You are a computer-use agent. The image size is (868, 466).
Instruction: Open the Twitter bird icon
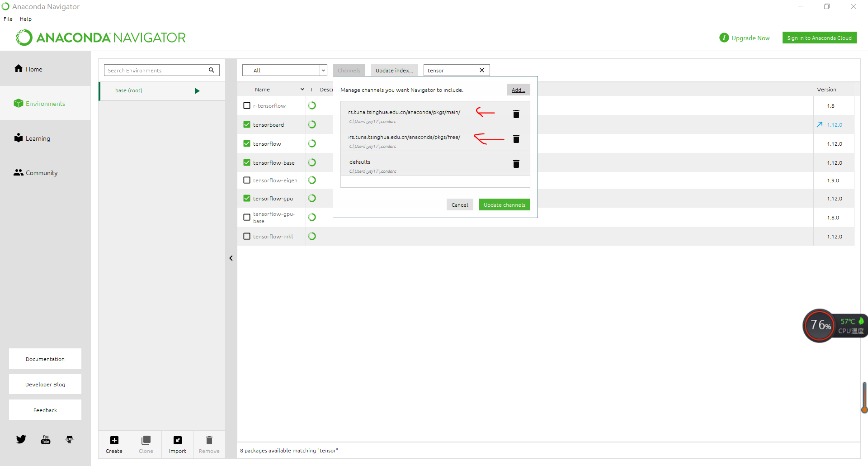coord(21,439)
